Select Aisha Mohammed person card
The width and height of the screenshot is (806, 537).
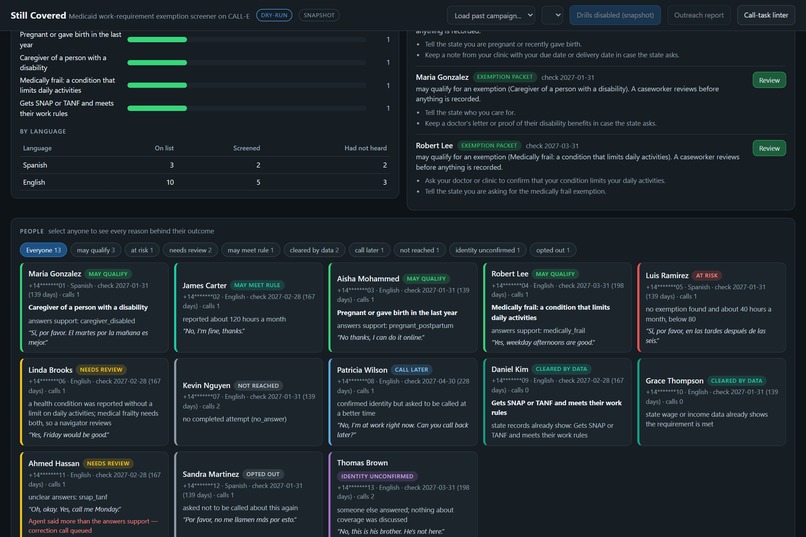(x=403, y=307)
